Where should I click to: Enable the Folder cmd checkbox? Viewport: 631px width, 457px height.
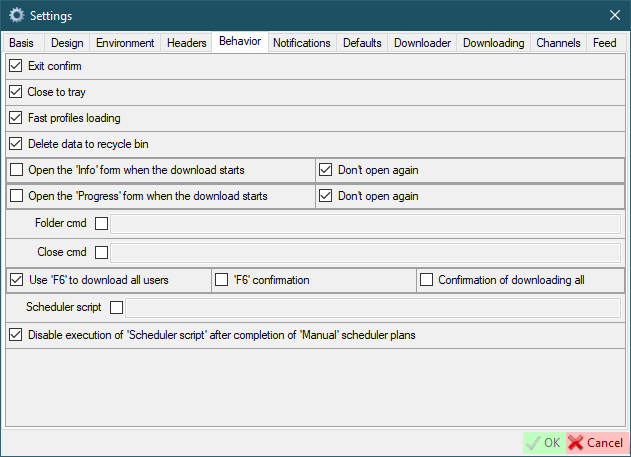click(x=101, y=223)
